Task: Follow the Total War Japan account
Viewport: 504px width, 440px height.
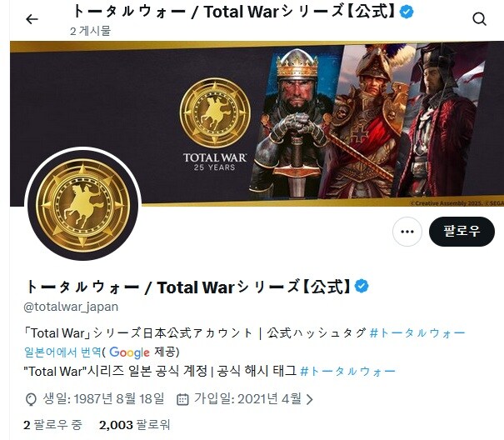Action: pyautogui.click(x=462, y=232)
